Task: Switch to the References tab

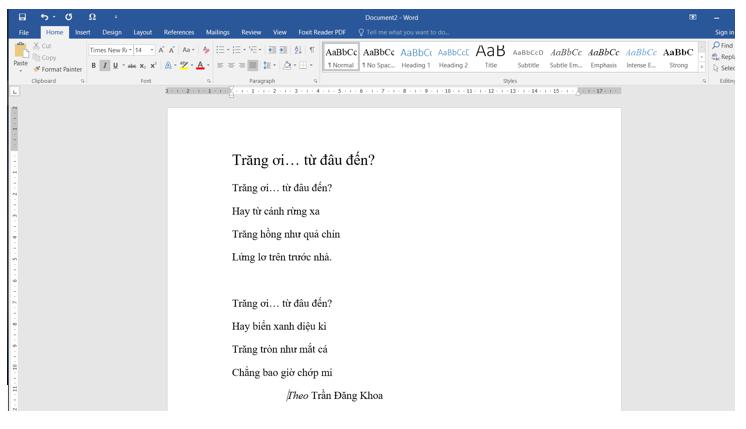Action: 179,32
